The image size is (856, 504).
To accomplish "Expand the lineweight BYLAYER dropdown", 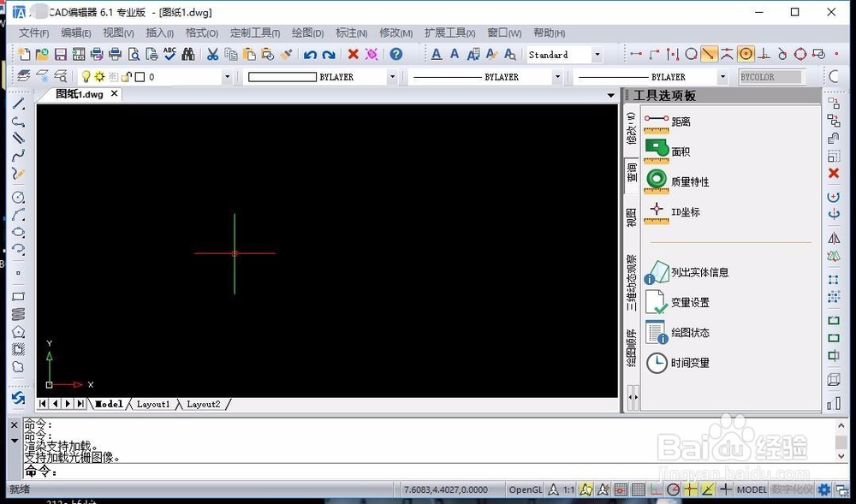I will pos(722,77).
